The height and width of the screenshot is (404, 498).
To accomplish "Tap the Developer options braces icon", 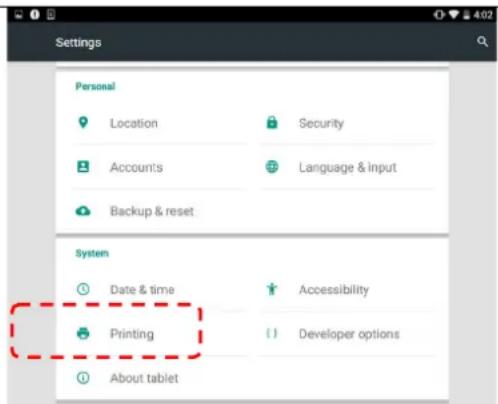I will [x=272, y=333].
